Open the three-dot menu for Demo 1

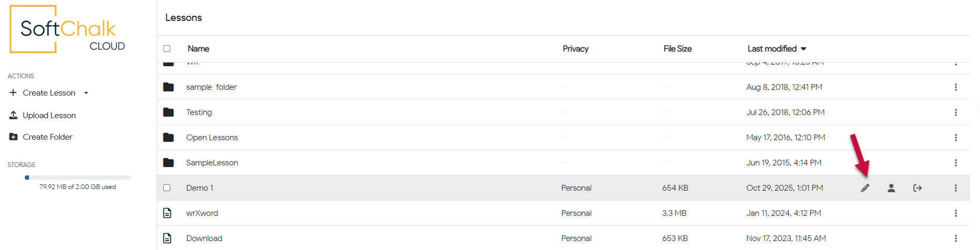click(x=956, y=188)
